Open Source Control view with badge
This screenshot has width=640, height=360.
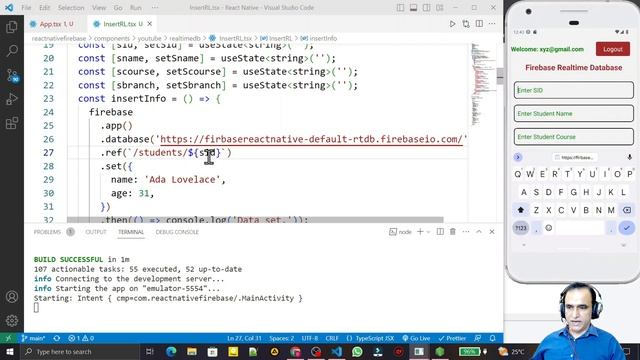[12, 75]
